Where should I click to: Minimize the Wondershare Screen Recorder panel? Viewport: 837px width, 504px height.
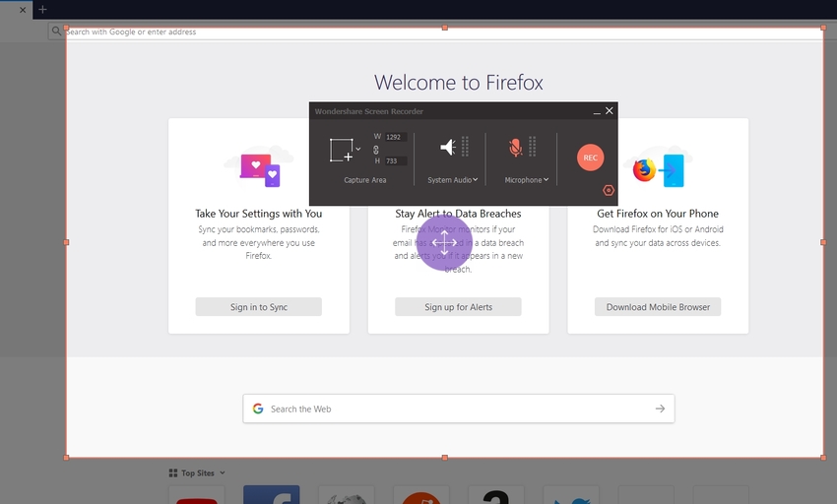tap(597, 111)
